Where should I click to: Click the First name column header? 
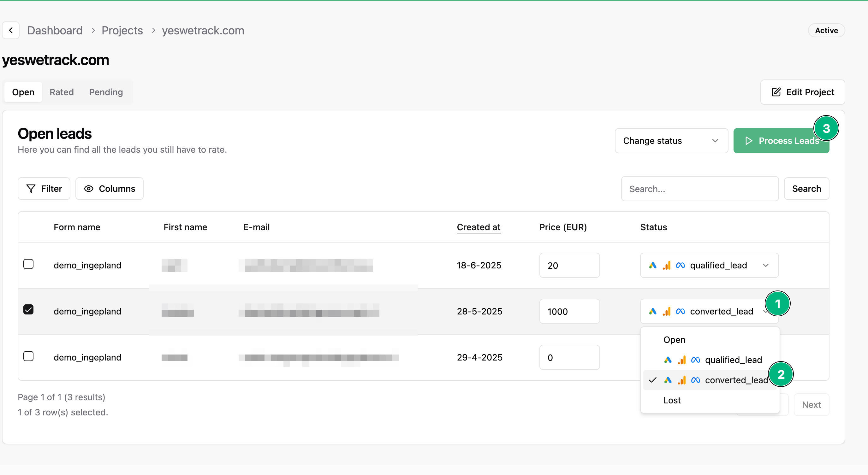[185, 227]
